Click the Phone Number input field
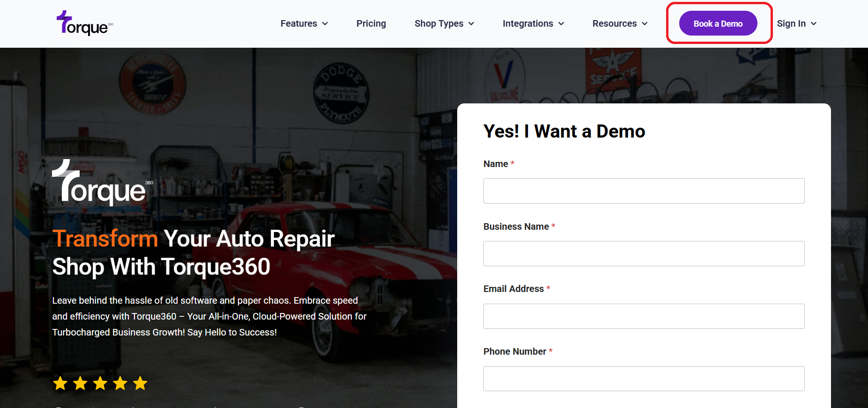The width and height of the screenshot is (868, 408). click(x=644, y=379)
